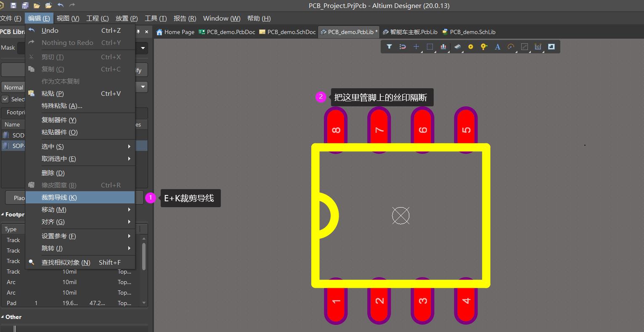Choose 复制器件 (Y) menu entry

(x=80, y=120)
